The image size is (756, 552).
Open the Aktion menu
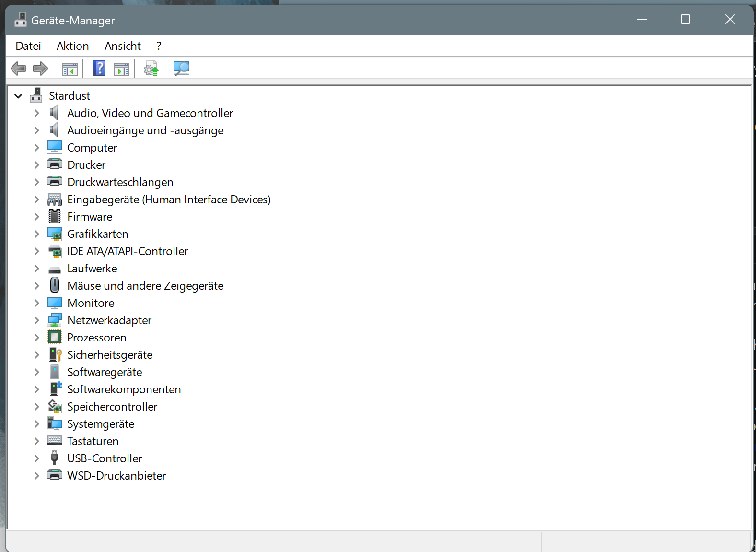point(73,46)
